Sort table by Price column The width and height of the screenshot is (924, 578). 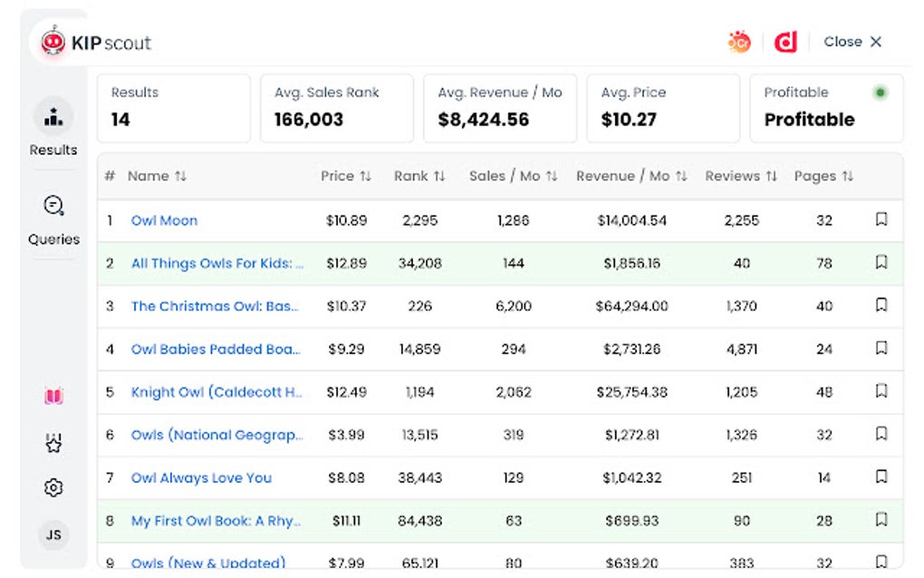click(x=346, y=177)
